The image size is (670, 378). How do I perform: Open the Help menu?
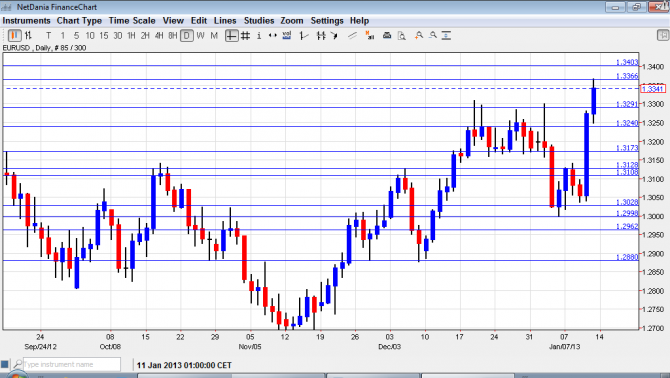(x=359, y=21)
